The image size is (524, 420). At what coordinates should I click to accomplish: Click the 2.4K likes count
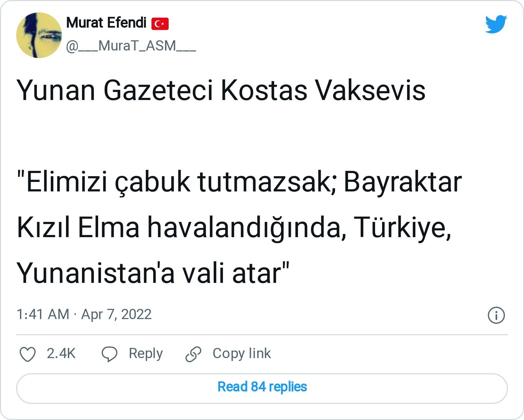[x=61, y=353]
